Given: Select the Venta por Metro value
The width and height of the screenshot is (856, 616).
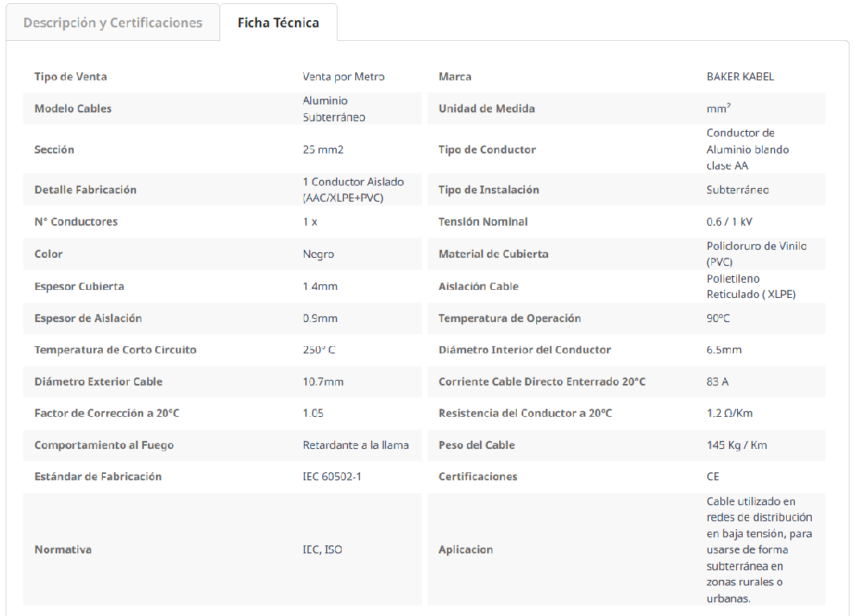Looking at the screenshot, I should point(343,77).
